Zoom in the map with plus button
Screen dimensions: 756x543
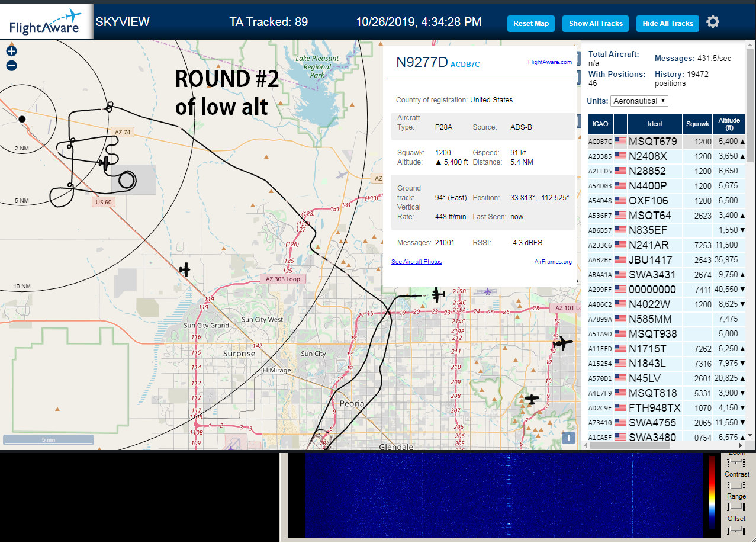11,52
